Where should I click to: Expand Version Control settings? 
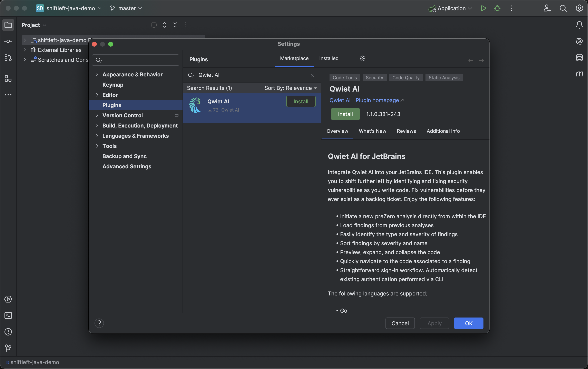pos(97,115)
